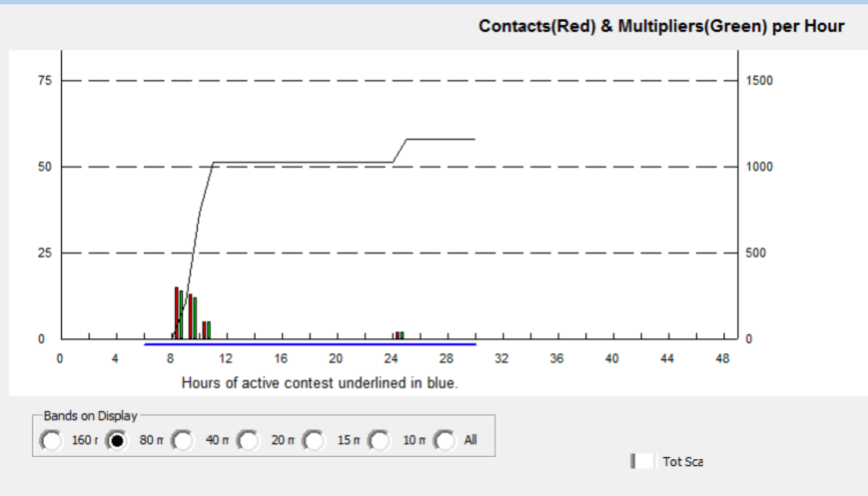Viewport: 868px width, 496px height.
Task: Select the 80 m band radio button
Action: [117, 440]
